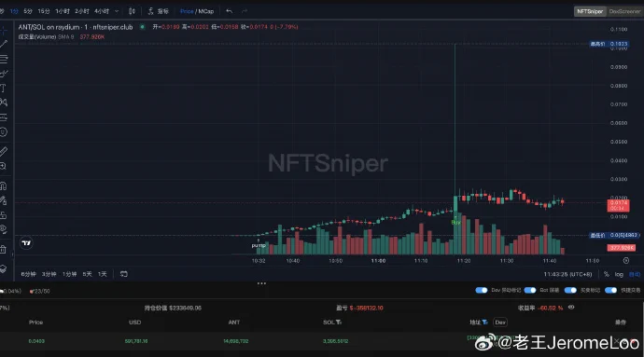
Task: Select the 4小时 timeframe
Action: pyautogui.click(x=102, y=11)
